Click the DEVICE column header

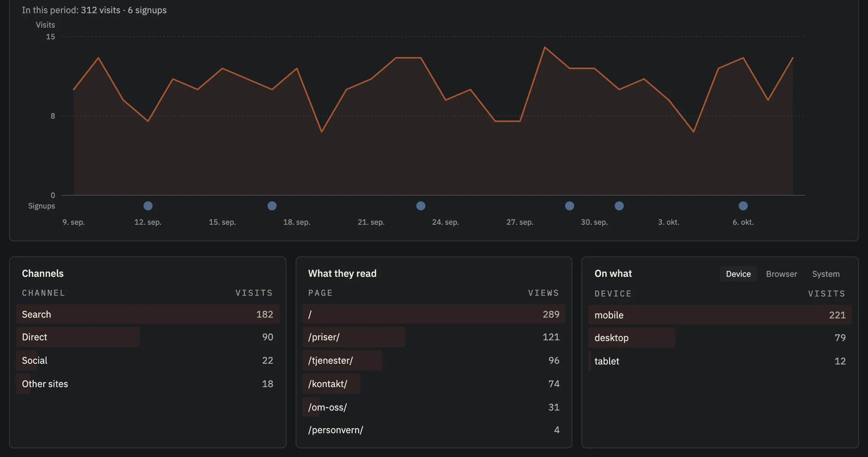tap(613, 293)
